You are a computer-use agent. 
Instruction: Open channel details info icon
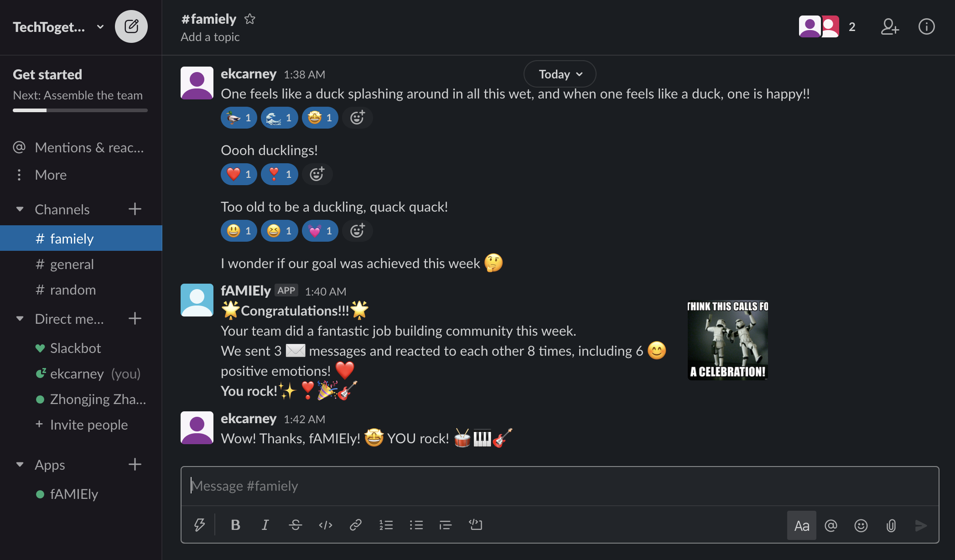926,26
